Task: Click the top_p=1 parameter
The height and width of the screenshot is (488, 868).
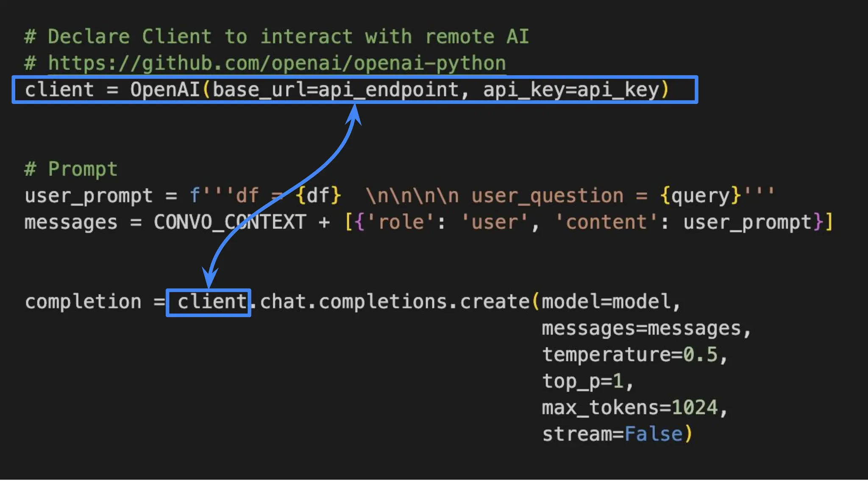Action: click(583, 381)
